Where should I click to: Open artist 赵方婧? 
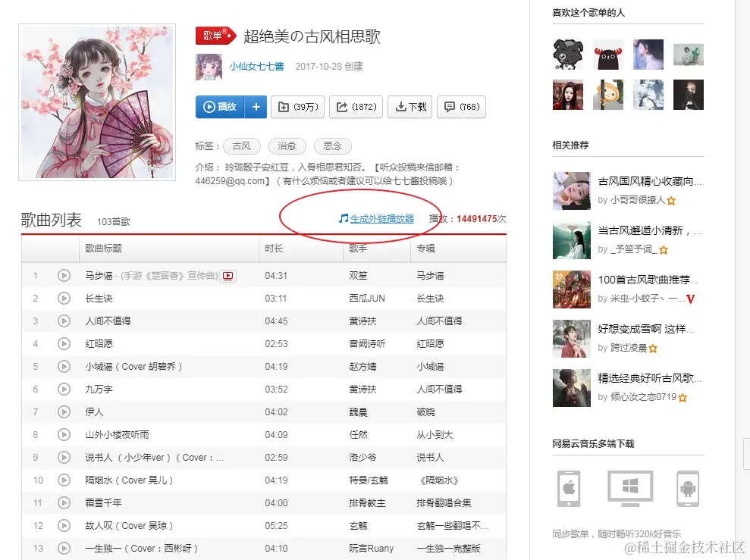(362, 367)
